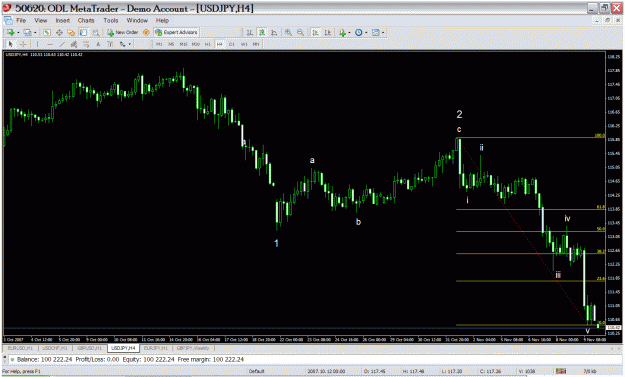Select the MN timeframe button

click(256, 44)
